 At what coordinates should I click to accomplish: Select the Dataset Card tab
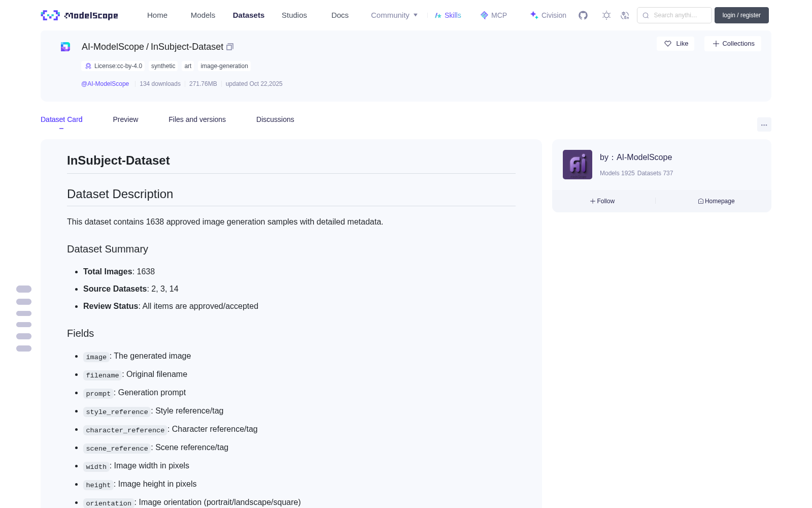61,119
